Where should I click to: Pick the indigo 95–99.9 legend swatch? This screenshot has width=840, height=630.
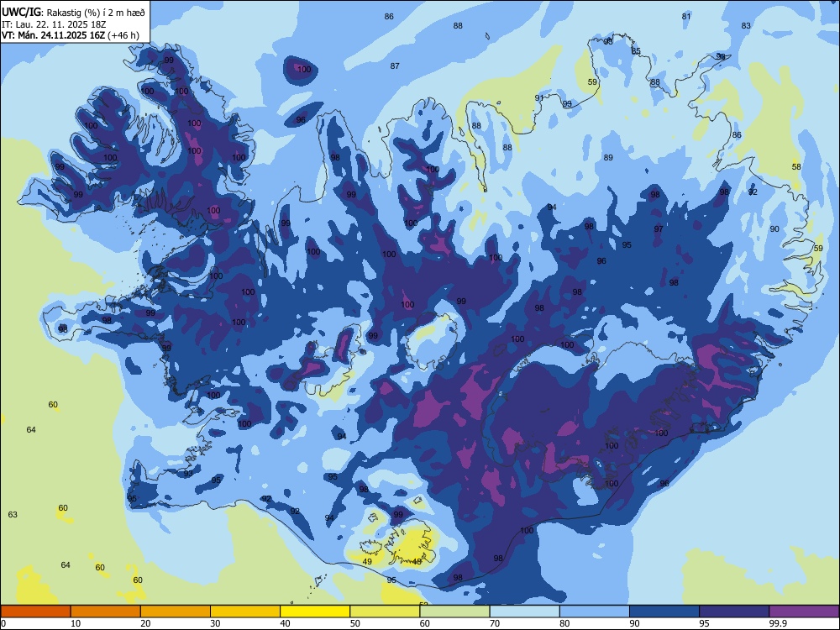[x=734, y=612]
